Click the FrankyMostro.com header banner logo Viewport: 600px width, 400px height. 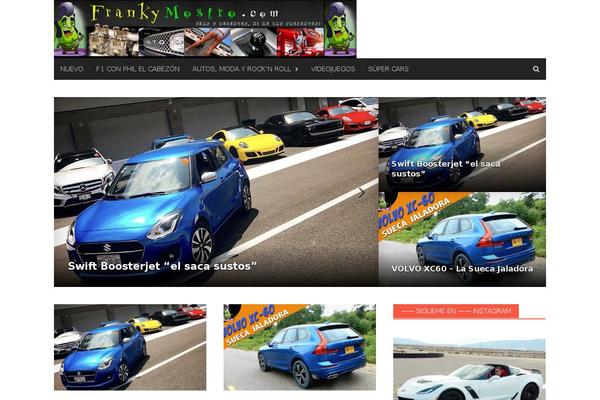[205, 29]
